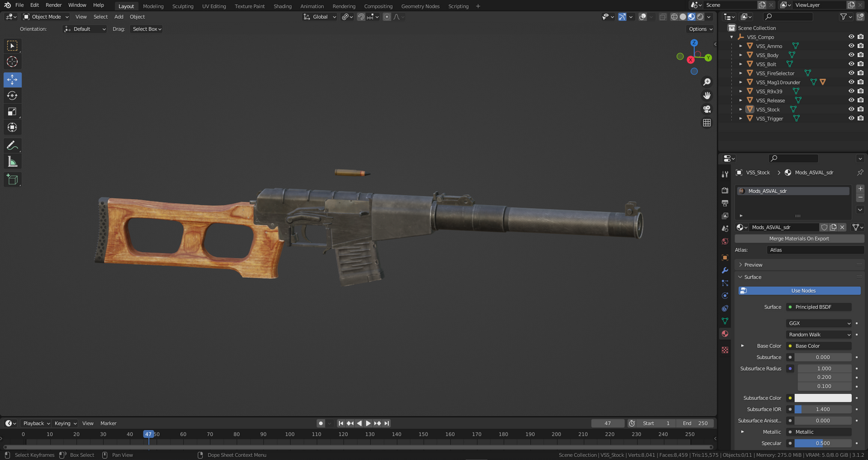Toggle visibility of VSS_Stock object
The image size is (868, 460).
(851, 109)
